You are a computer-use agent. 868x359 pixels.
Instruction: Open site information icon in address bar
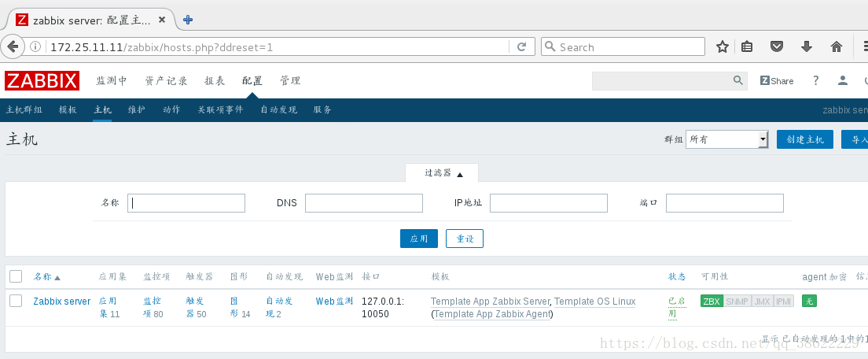point(35,47)
